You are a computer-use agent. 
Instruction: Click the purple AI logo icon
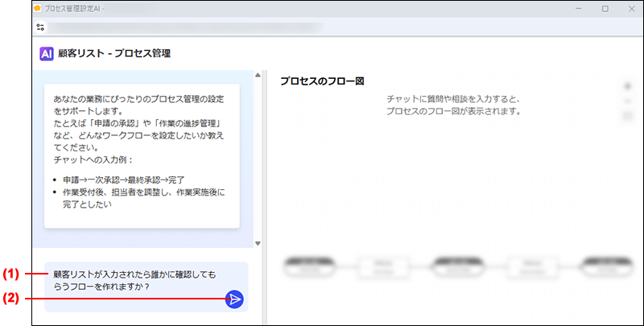point(47,53)
